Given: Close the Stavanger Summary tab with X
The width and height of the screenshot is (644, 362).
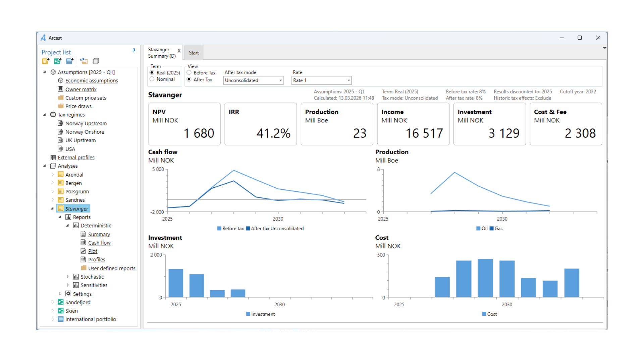Looking at the screenshot, I should click(x=179, y=51).
